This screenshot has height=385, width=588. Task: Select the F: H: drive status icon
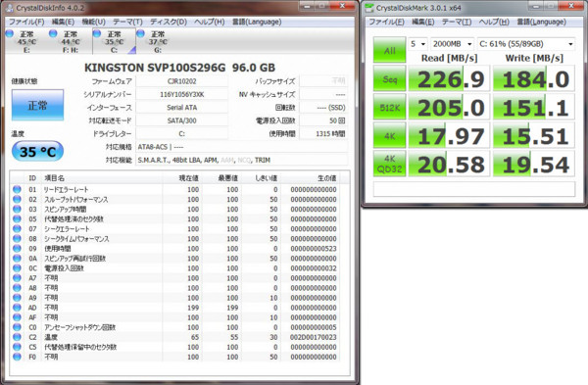53,34
